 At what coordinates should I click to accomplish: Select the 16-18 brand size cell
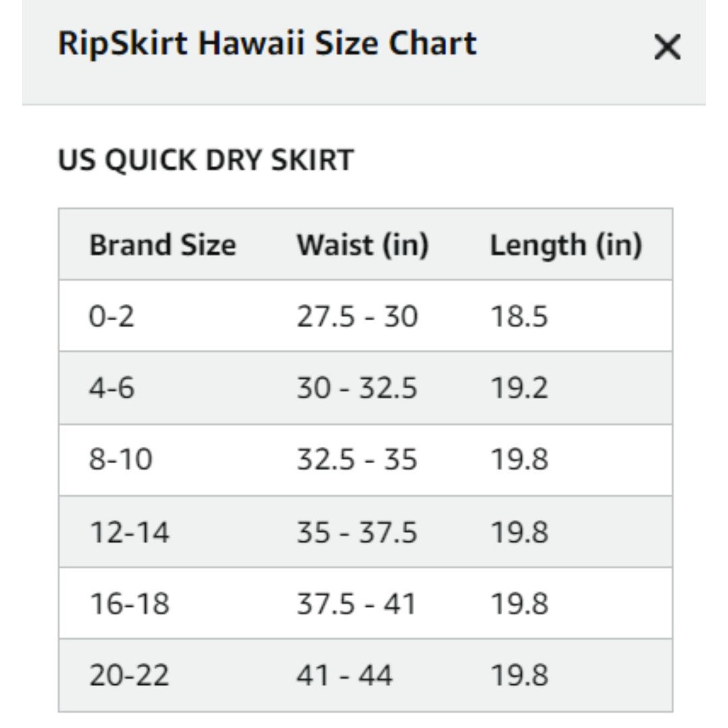[129, 604]
